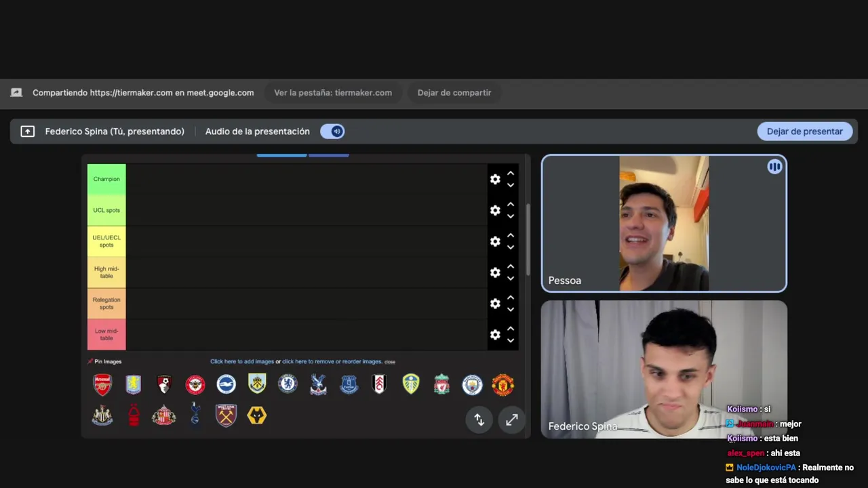
Task: Click 'alex_spen : ahi esta' chat message
Action: [764, 453]
